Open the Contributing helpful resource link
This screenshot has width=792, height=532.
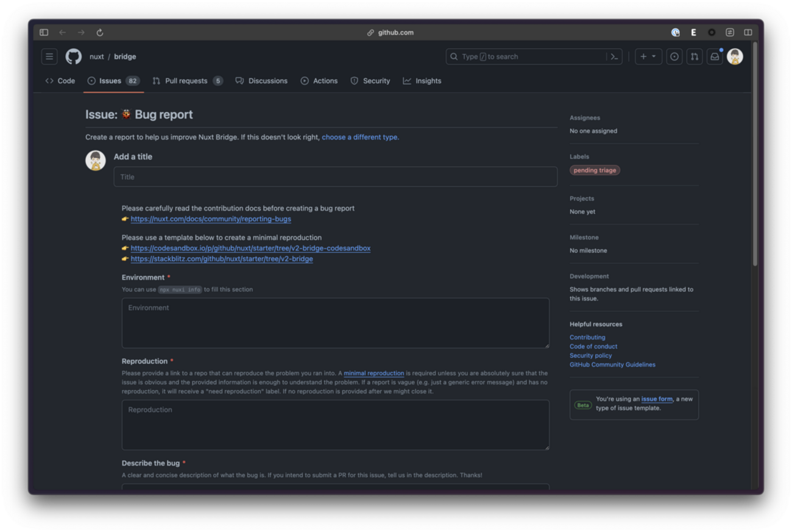[x=587, y=337]
